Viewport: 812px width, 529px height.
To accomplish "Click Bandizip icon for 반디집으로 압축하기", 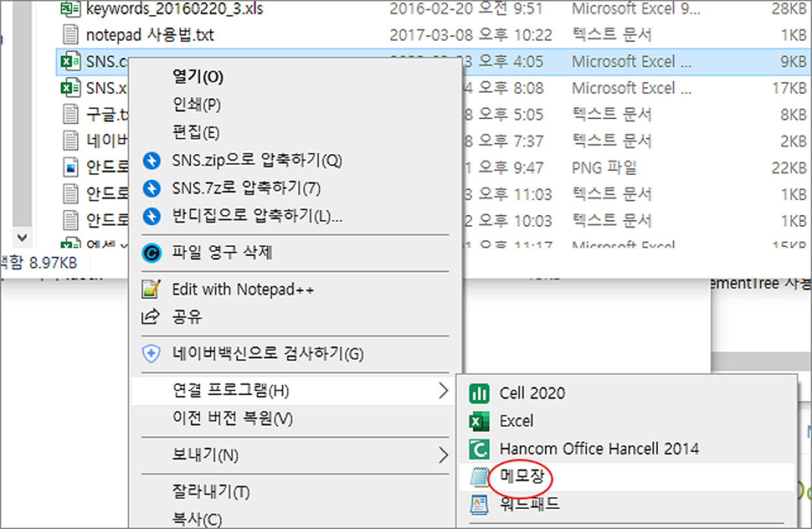I will (x=151, y=216).
